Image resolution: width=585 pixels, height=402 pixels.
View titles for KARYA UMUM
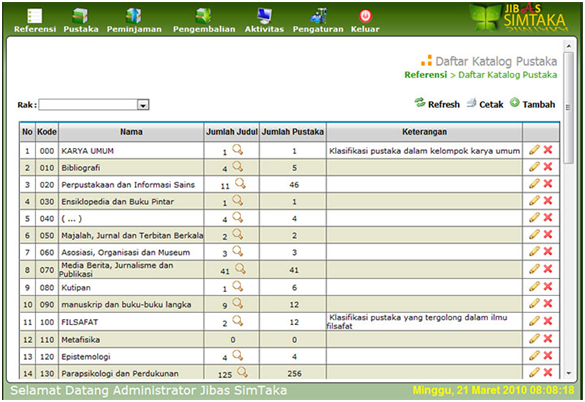[238, 150]
